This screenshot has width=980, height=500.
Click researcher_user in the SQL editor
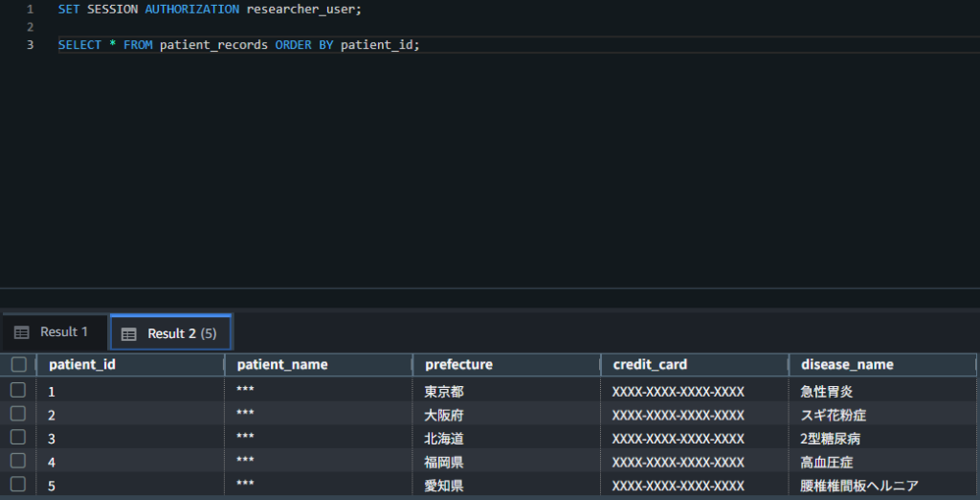[302, 10]
